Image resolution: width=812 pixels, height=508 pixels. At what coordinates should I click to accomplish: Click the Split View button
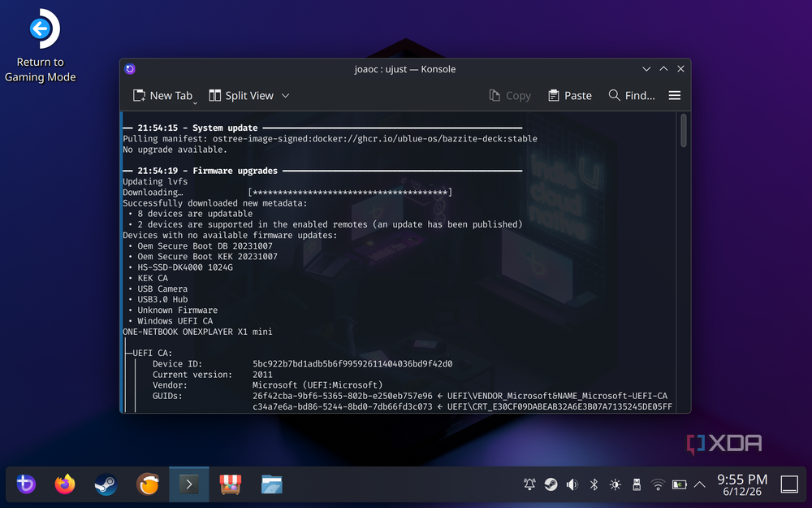[x=241, y=95]
